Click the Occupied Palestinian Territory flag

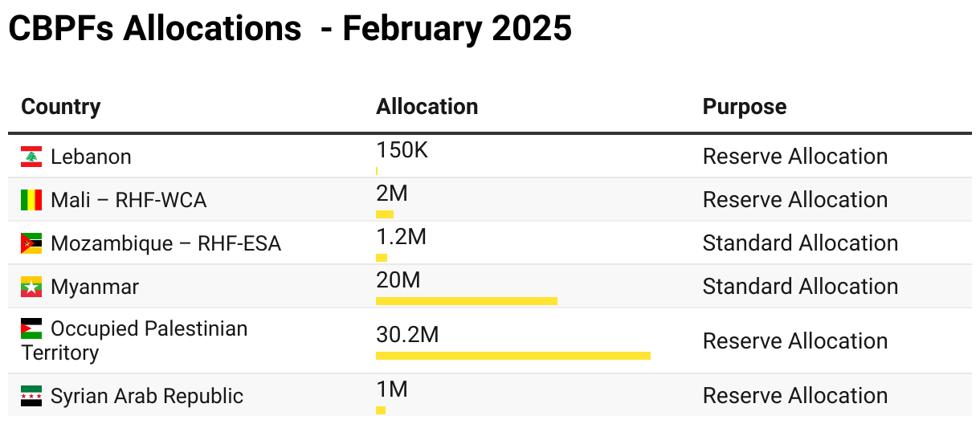point(31,329)
